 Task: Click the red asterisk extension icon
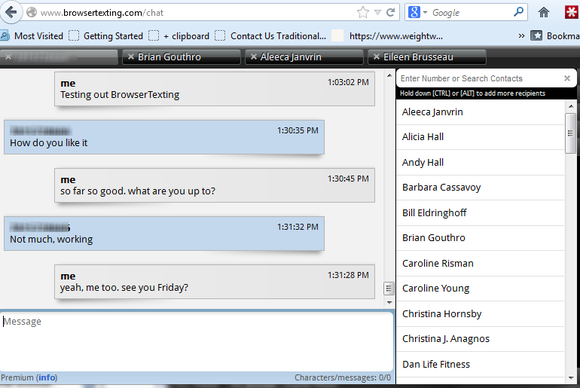coord(571,13)
